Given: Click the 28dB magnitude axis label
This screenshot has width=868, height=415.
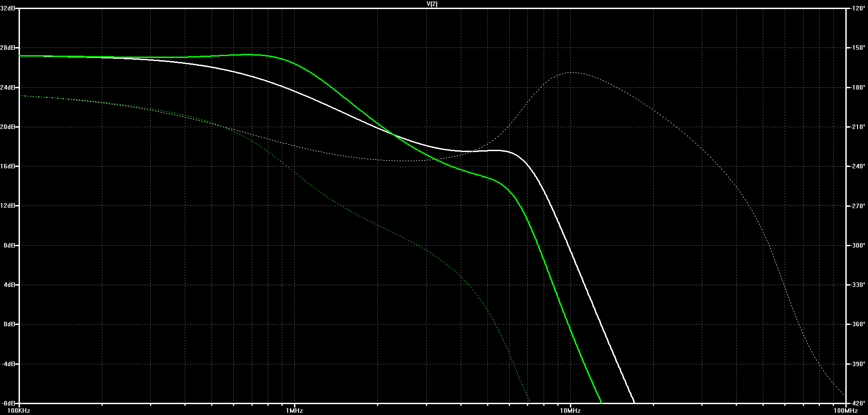Looking at the screenshot, I should (8, 48).
